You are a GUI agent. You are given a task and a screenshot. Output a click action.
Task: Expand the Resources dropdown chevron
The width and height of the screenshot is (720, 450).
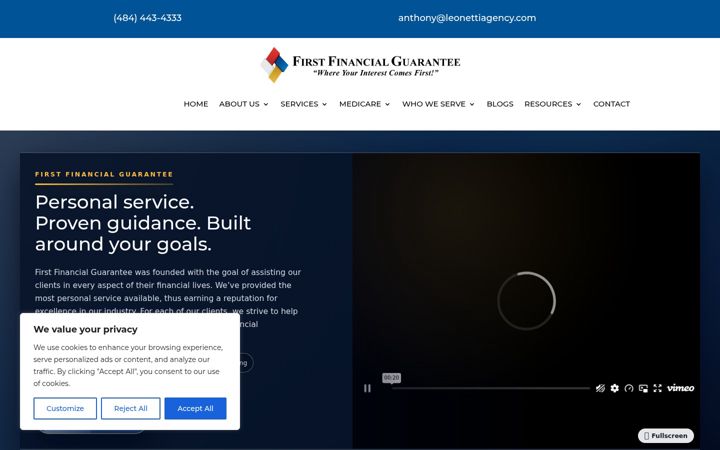(579, 105)
